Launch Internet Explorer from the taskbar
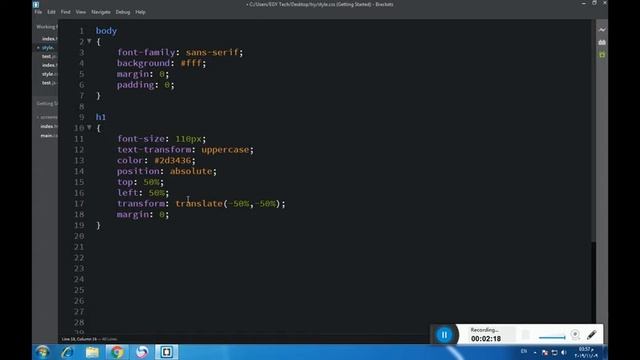This screenshot has height=360, width=640. [67, 352]
